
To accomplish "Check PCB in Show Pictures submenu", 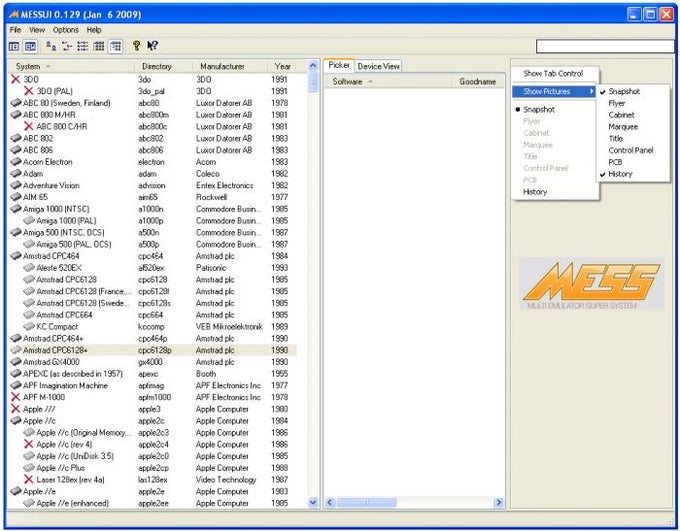I will 633,162.
